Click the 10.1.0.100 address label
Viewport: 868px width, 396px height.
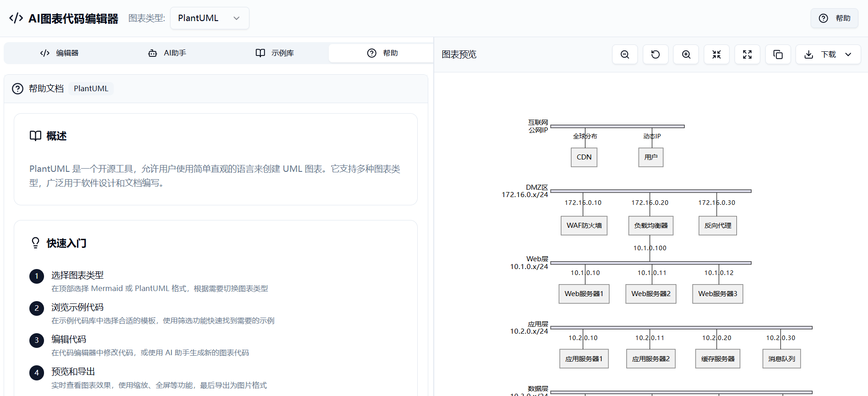[650, 248]
